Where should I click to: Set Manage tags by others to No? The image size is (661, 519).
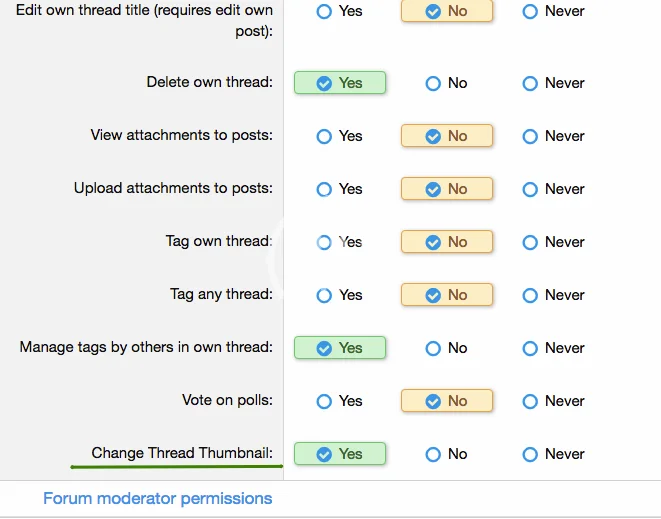[433, 348]
